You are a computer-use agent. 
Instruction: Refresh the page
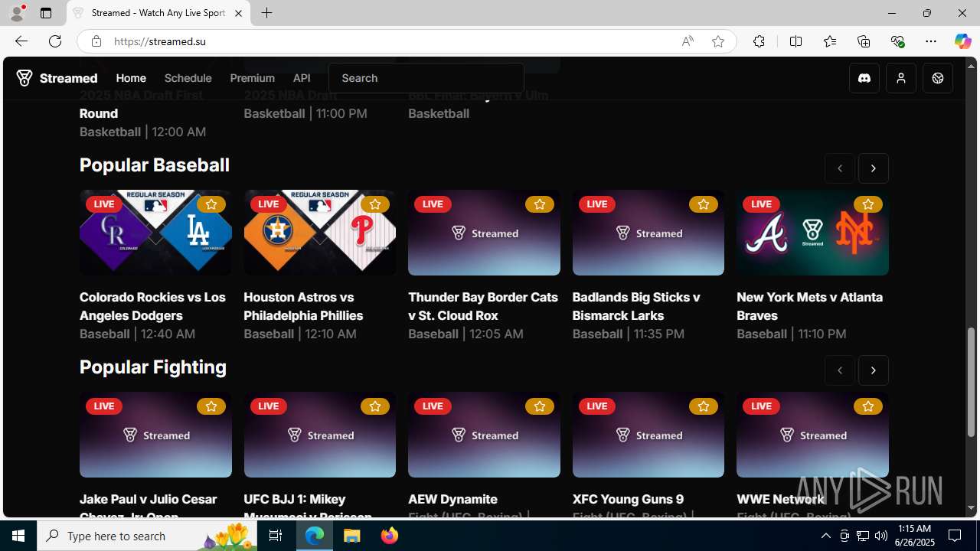[55, 41]
